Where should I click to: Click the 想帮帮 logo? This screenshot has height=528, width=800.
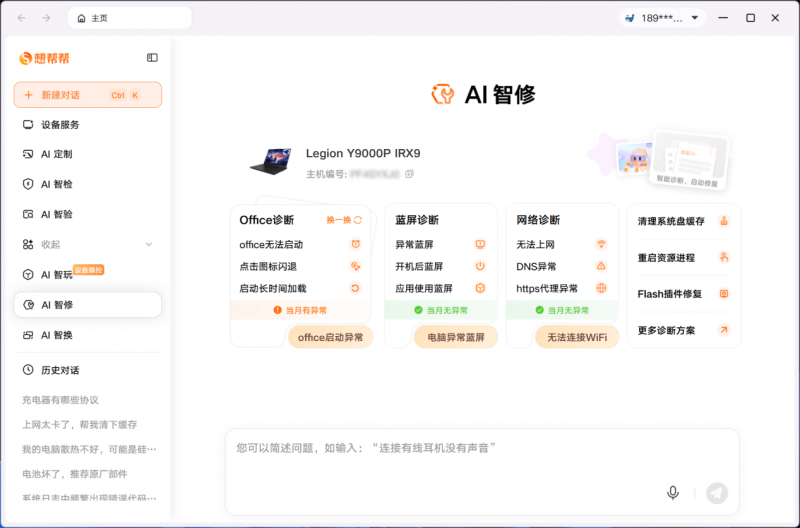click(44, 58)
